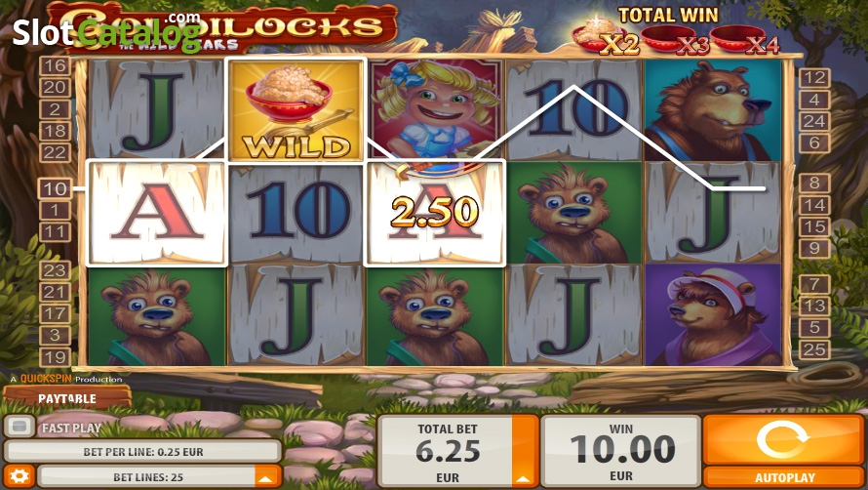Click the orange spin button
Viewport: 868px width, 490px height.
point(783,439)
